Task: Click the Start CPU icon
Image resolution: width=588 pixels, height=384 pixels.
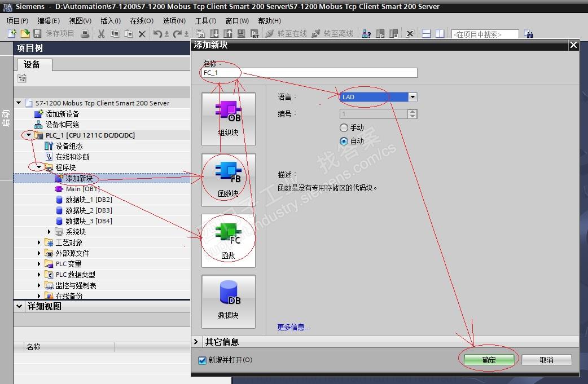Action: tap(380, 34)
